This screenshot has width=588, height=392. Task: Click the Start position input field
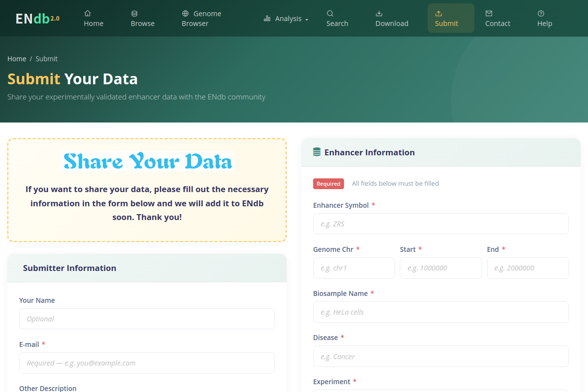(x=441, y=268)
